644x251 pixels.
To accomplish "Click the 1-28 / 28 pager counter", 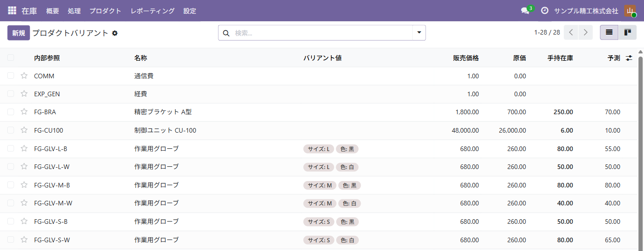I will (x=547, y=32).
